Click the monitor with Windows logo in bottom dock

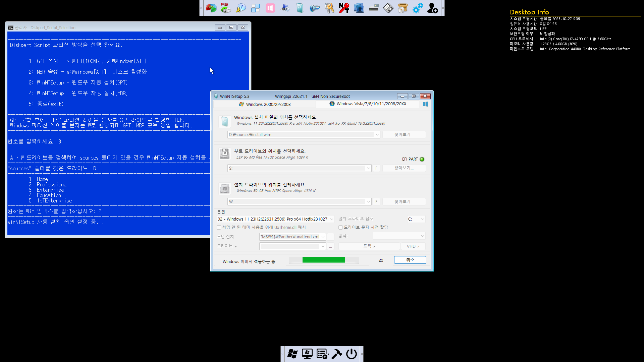(x=307, y=354)
